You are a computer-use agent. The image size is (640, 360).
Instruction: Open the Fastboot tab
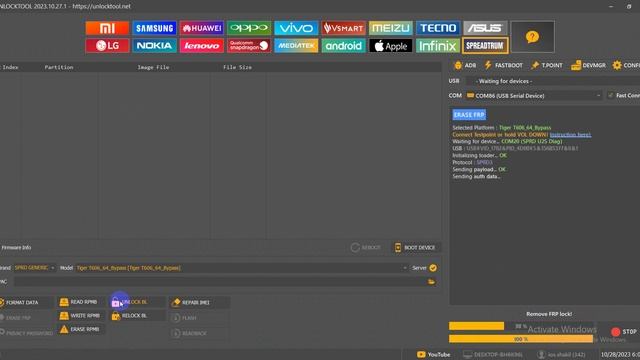tap(503, 65)
